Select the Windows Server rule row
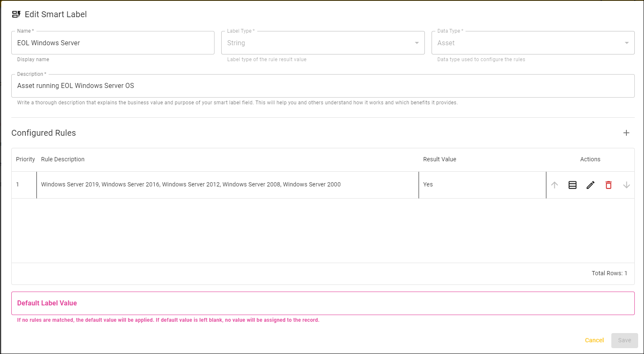Image resolution: width=644 pixels, height=354 pixels. (228, 185)
